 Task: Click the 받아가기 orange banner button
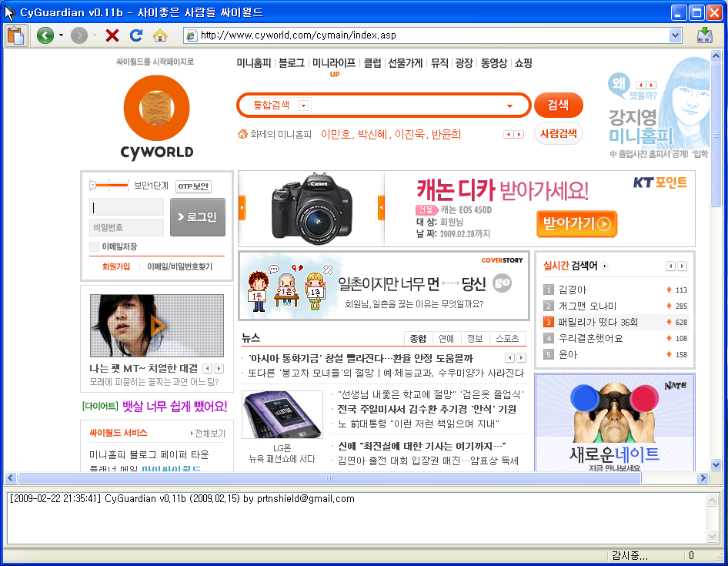[x=576, y=224]
